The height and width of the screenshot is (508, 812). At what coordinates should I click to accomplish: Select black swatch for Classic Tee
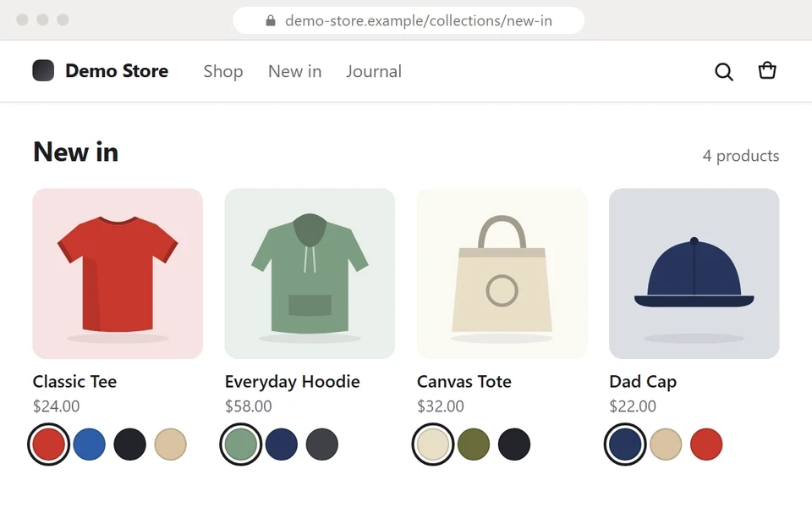click(x=130, y=444)
